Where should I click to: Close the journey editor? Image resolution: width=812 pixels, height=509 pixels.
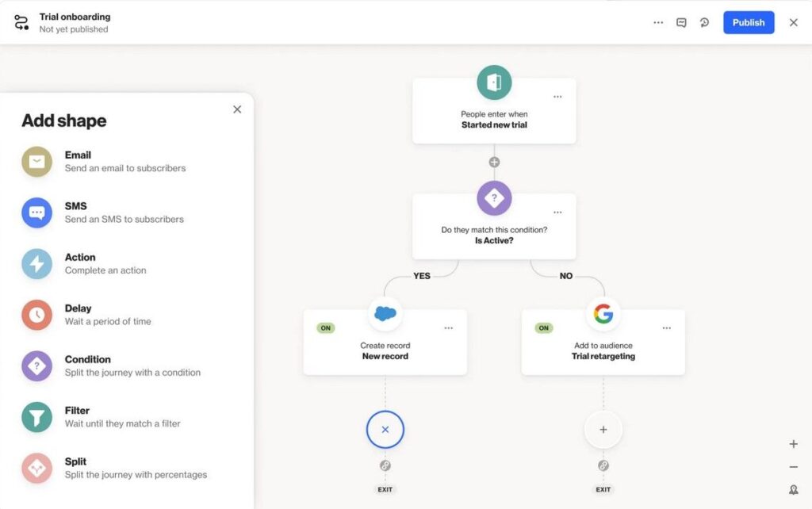[793, 23]
